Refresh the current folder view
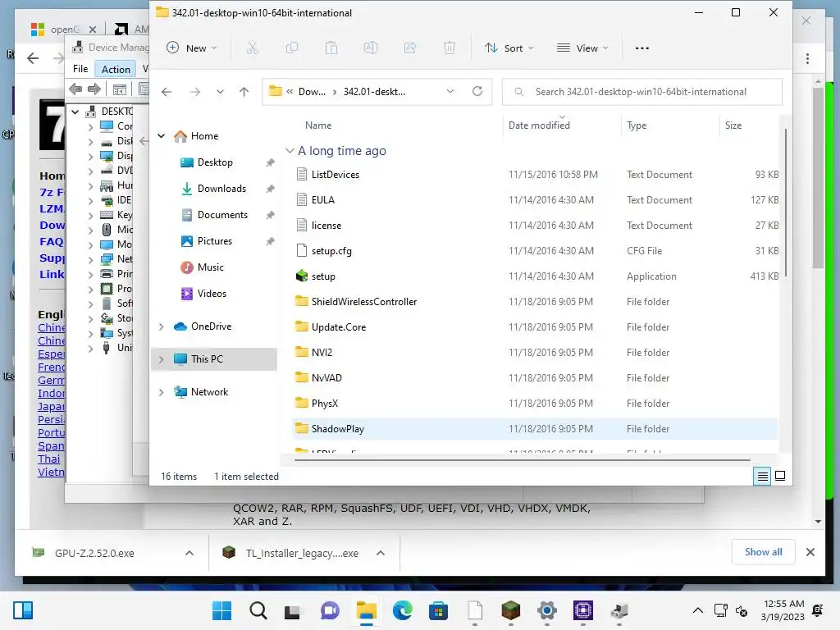The height and width of the screenshot is (630, 840). click(477, 91)
